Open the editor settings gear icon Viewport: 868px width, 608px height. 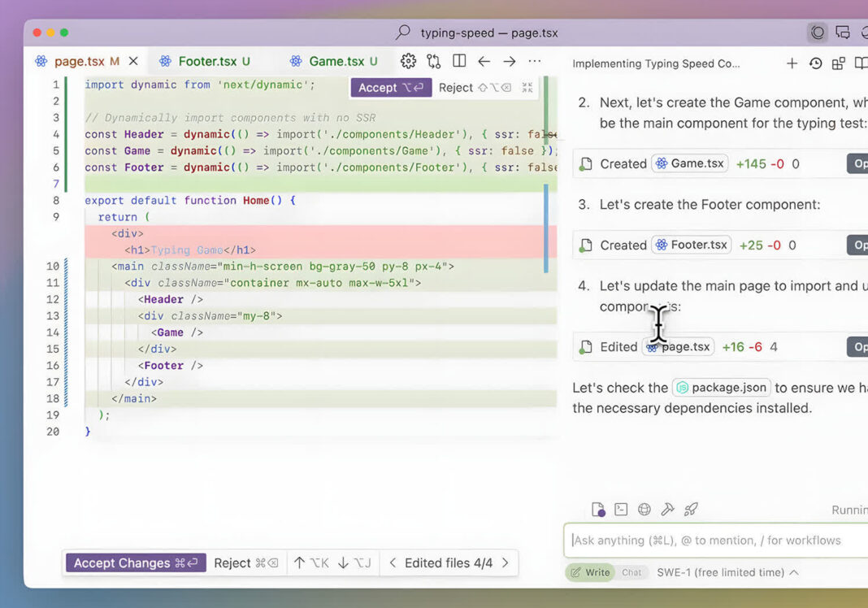tap(408, 61)
